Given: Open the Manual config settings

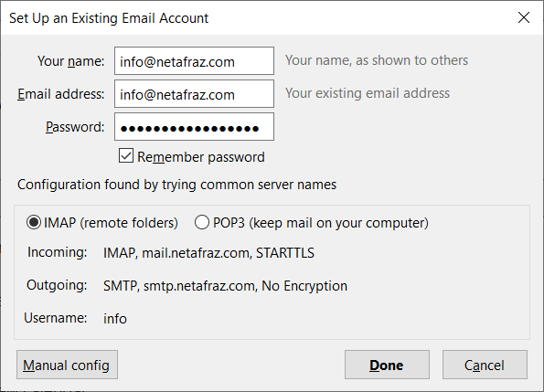Looking at the screenshot, I should pyautogui.click(x=67, y=365).
